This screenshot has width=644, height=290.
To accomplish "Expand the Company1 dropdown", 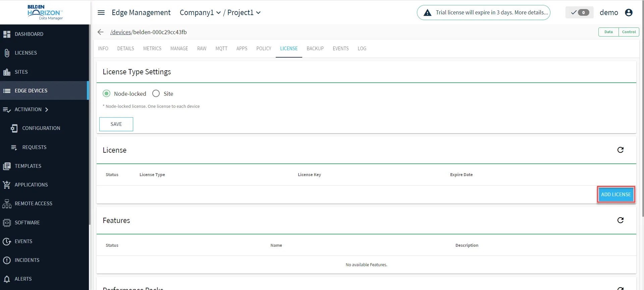I will pos(200,13).
